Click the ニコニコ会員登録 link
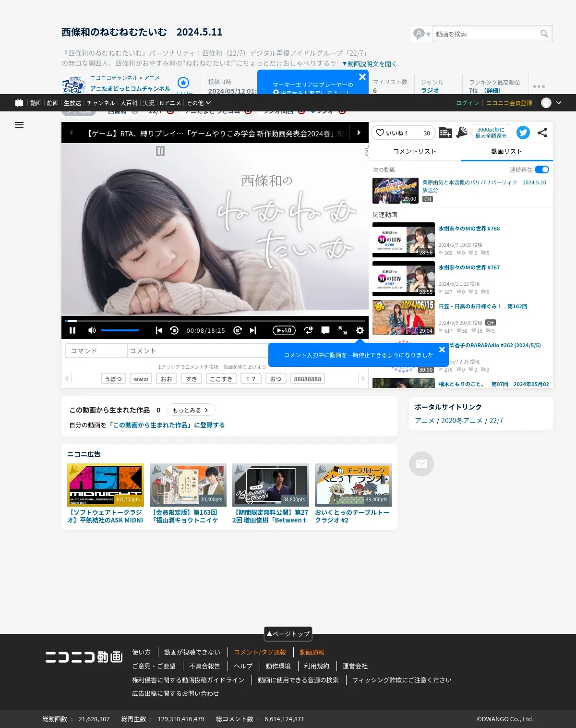The image size is (576, 728). point(509,103)
